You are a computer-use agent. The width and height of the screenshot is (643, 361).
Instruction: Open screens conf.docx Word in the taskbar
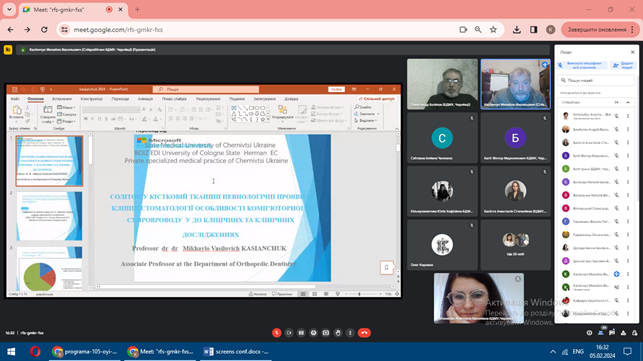click(236, 352)
